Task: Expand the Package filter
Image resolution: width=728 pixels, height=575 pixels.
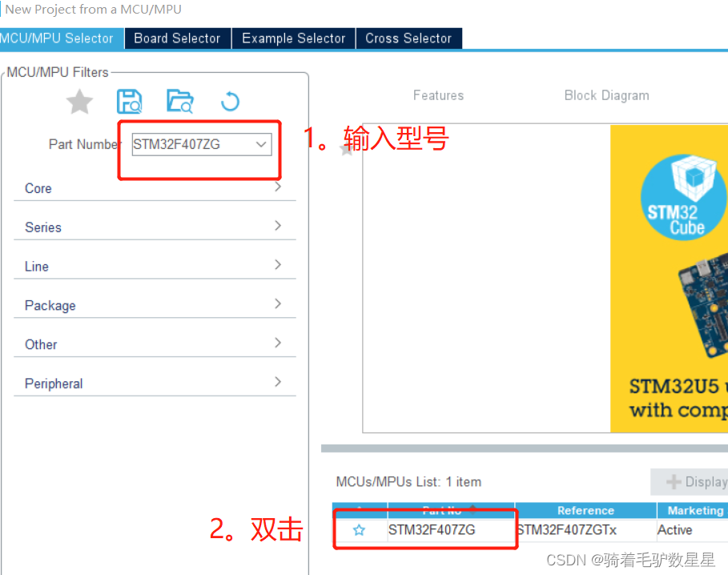Action: [x=155, y=305]
